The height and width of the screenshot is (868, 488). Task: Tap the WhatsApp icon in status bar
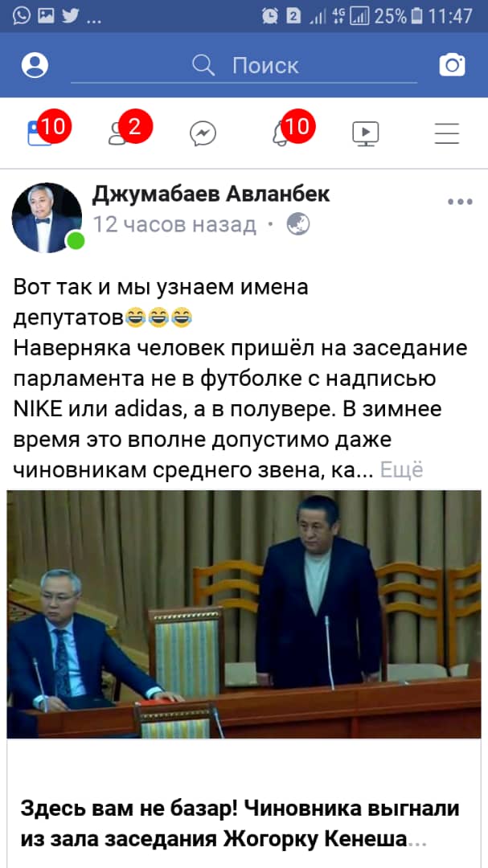[x=22, y=15]
